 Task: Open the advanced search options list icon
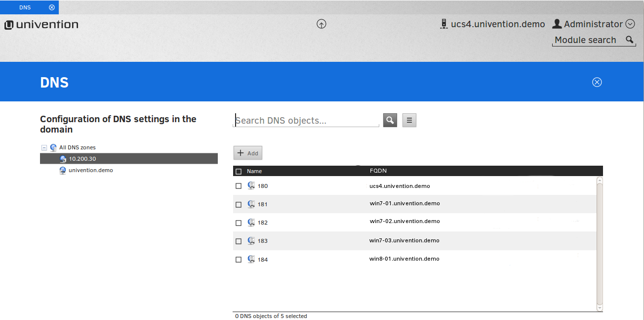[x=409, y=120]
